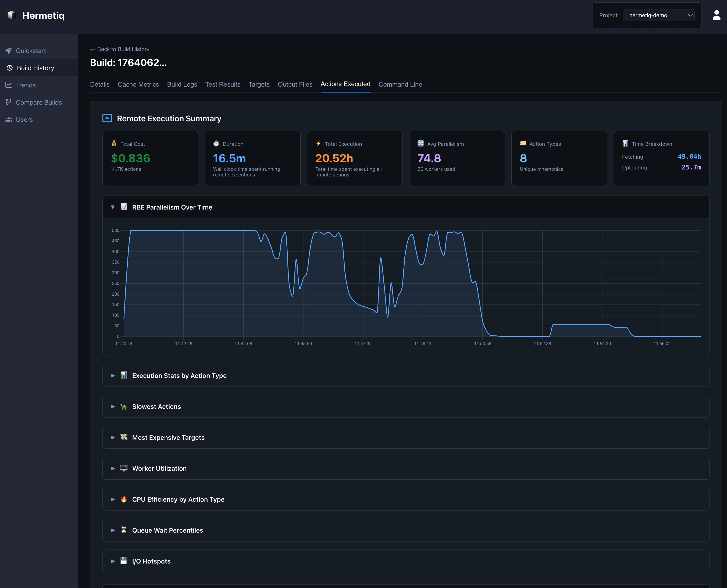Click the Build History clock icon

pos(9,68)
